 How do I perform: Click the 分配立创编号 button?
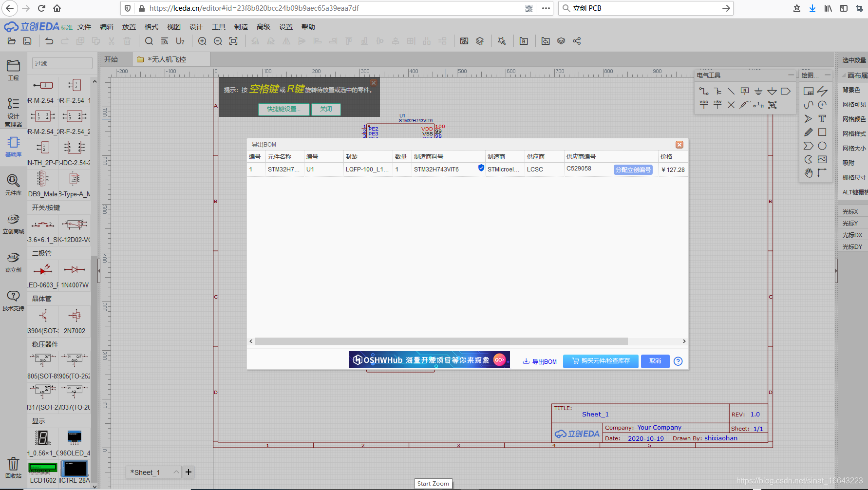coord(633,170)
